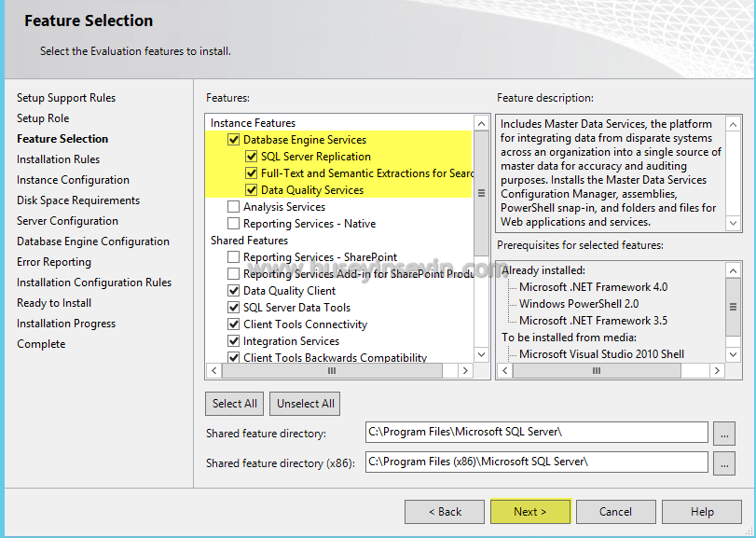Select the Feature Selection step
This screenshot has width=756, height=538.
coord(62,139)
